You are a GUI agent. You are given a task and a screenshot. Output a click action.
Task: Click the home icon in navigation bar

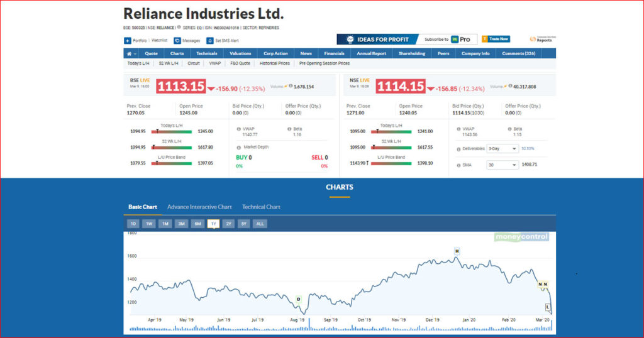coord(128,54)
